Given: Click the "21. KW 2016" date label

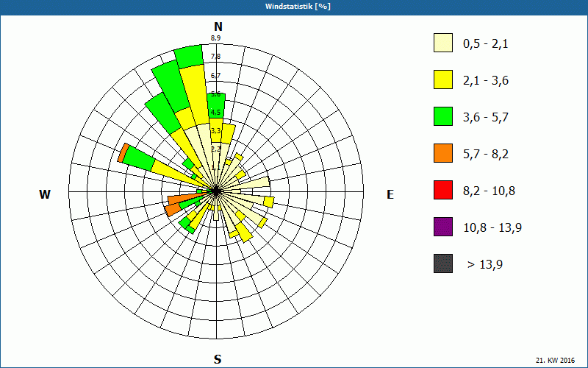Looking at the screenshot, I should 555,361.
